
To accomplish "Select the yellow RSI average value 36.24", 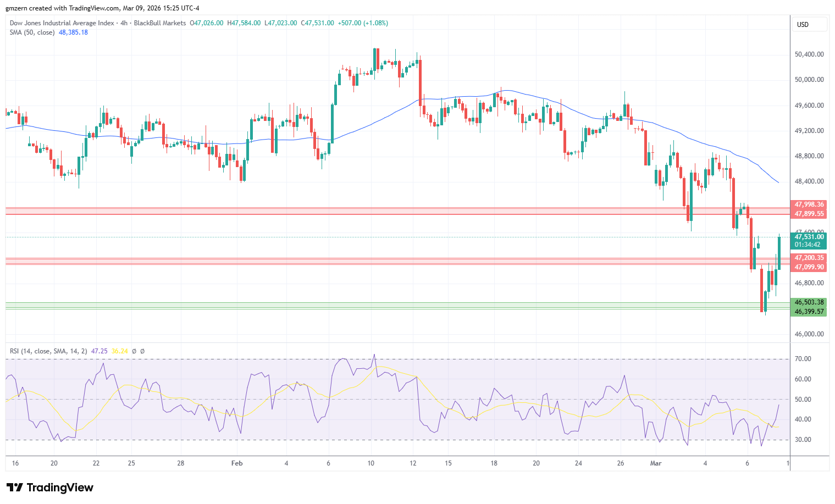I will [x=119, y=351].
